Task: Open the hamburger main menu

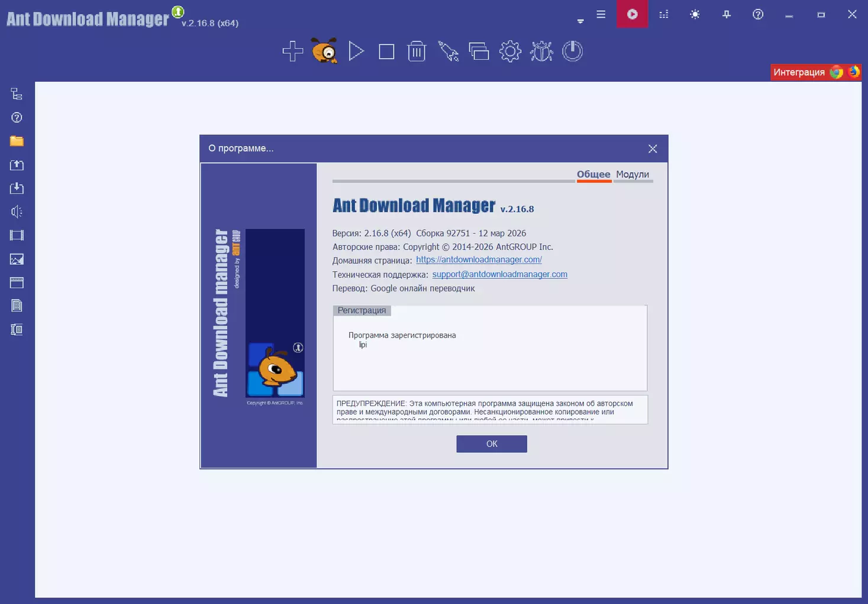Action: 601,14
